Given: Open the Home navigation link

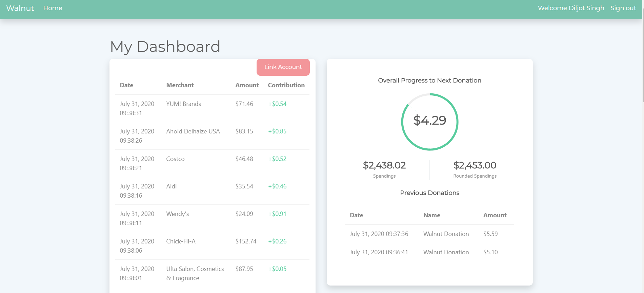Looking at the screenshot, I should (53, 8).
